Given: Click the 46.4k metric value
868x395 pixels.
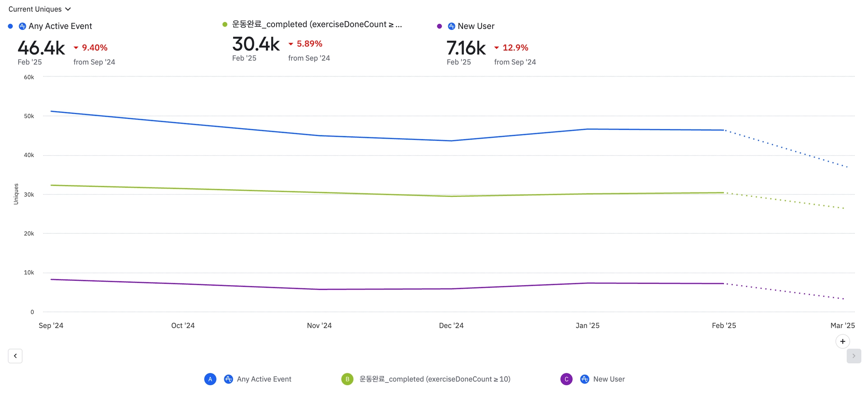Looking at the screenshot, I should coord(42,48).
